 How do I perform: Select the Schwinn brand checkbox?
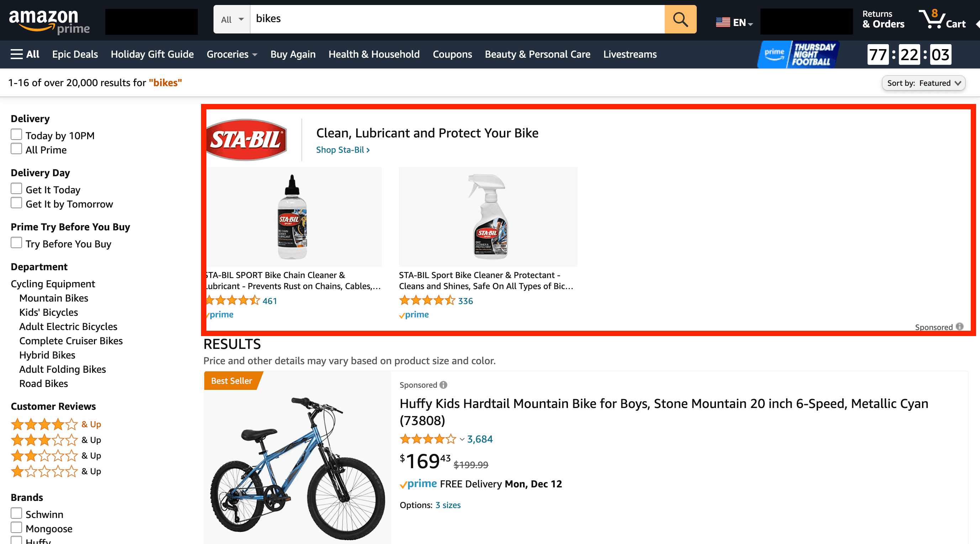[x=16, y=513]
